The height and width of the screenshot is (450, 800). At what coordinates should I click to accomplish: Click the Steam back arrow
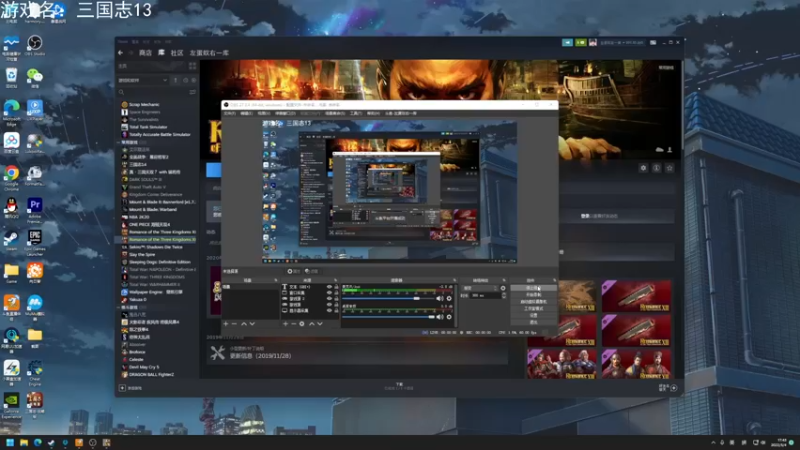pos(120,53)
